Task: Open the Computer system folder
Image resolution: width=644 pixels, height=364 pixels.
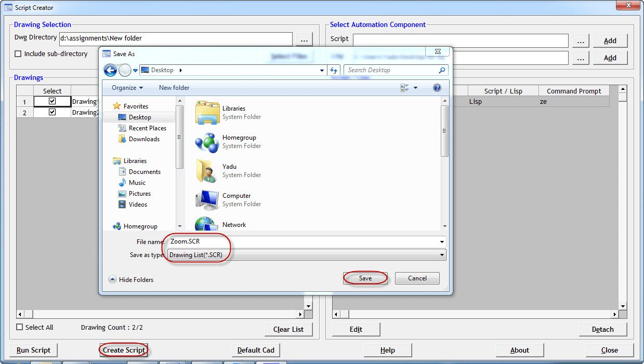Action: tap(235, 196)
